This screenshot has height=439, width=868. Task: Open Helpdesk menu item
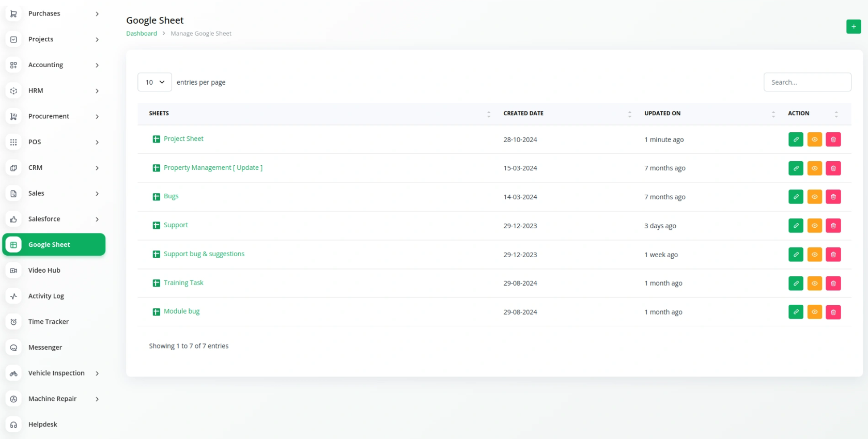click(x=43, y=425)
